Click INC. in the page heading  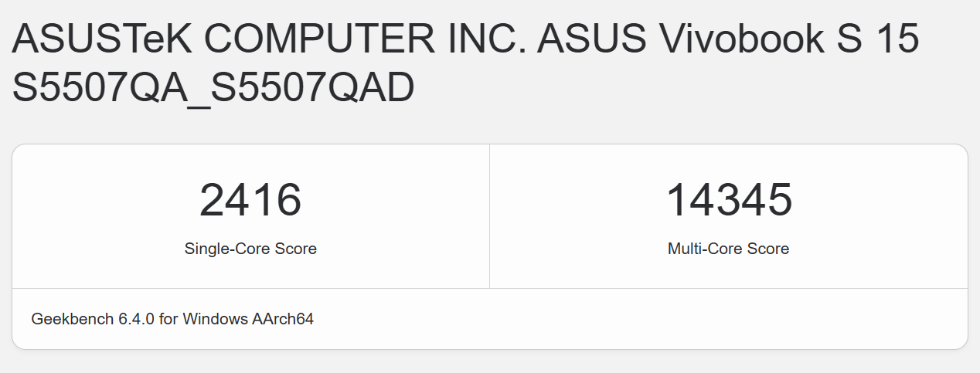click(x=492, y=39)
